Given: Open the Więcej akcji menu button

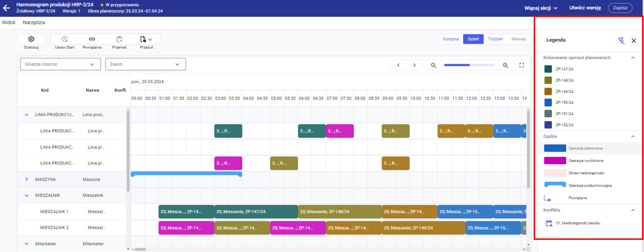Looking at the screenshot, I should (540, 8).
